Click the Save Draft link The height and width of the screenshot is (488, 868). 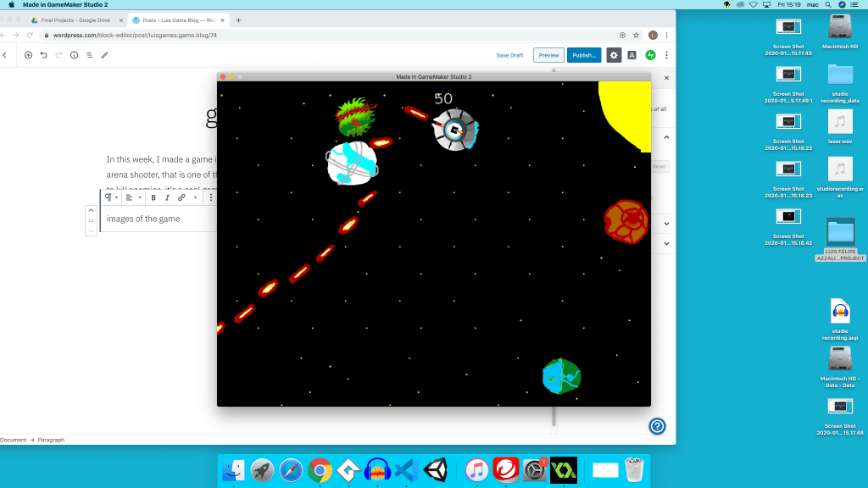click(509, 55)
